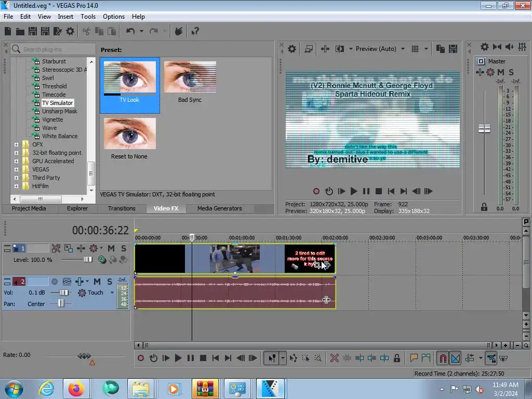This screenshot has width=532, height=399.
Task: Open Internet Explorer from the taskbar
Action: pyautogui.click(x=46, y=389)
